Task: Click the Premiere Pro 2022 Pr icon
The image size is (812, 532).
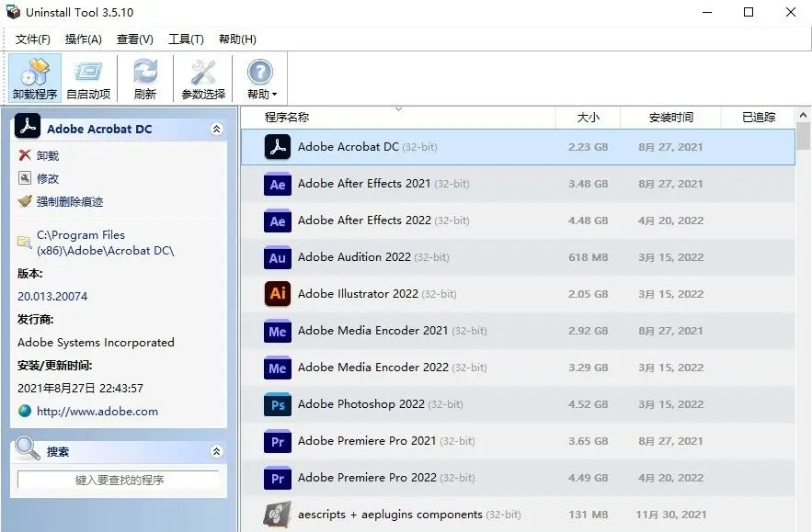Action: tap(278, 478)
